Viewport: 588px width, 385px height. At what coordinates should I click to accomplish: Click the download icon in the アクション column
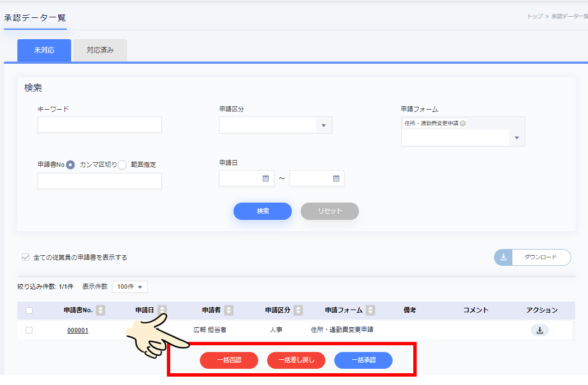(539, 330)
